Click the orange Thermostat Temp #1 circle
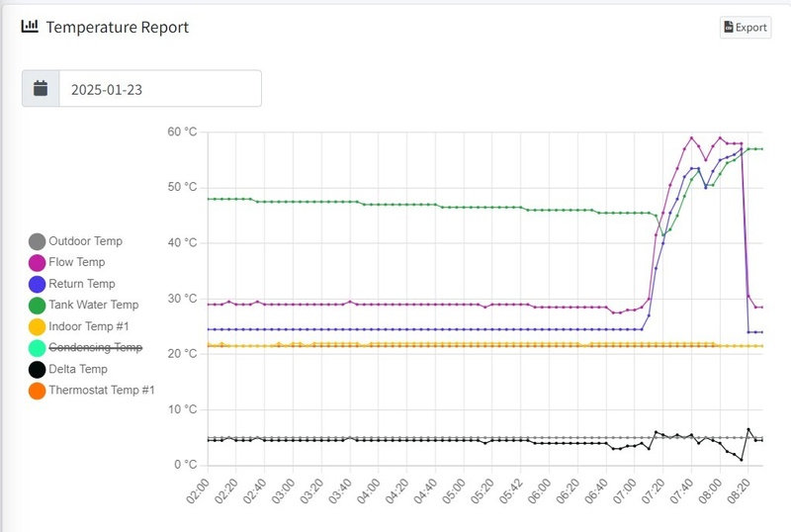This screenshot has width=791, height=532. (37, 391)
